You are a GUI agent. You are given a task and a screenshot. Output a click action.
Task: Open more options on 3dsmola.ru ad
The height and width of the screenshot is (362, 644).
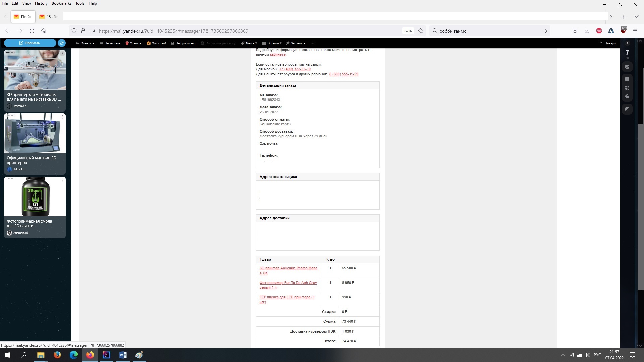(x=62, y=180)
